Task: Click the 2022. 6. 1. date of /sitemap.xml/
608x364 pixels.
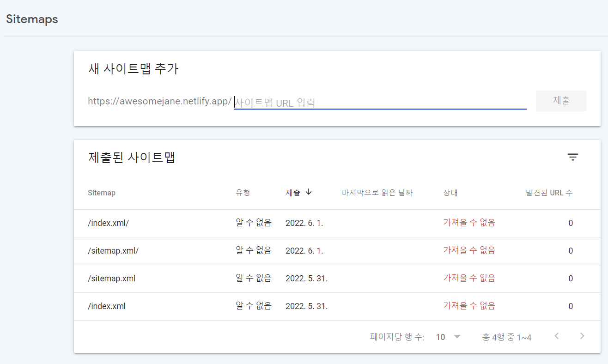Action: tap(304, 251)
